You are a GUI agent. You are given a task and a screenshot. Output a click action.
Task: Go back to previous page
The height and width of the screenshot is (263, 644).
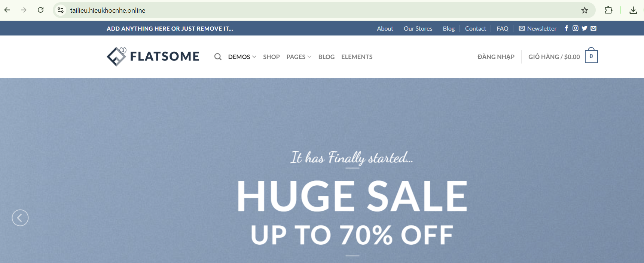(x=7, y=10)
